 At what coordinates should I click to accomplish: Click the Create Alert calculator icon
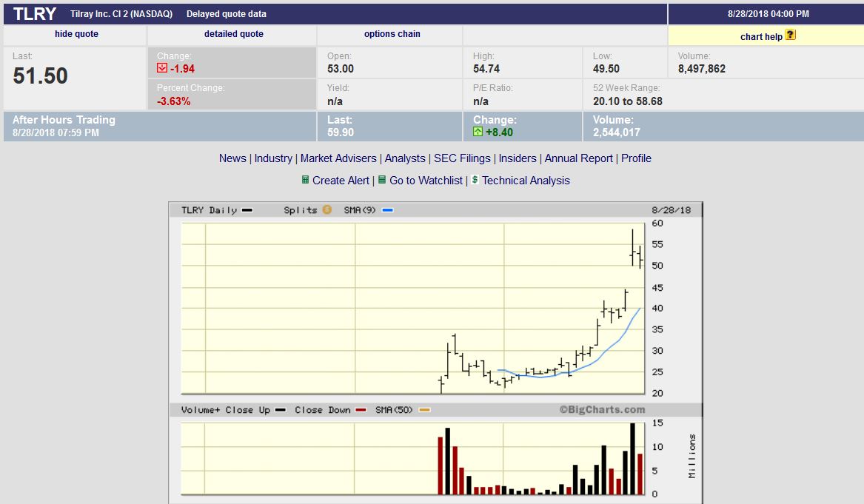(x=305, y=180)
